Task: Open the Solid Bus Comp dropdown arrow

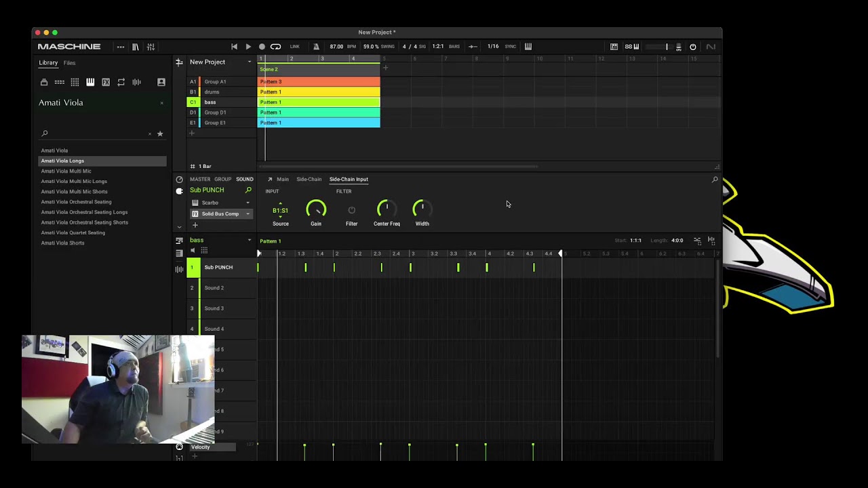Action: (248, 214)
